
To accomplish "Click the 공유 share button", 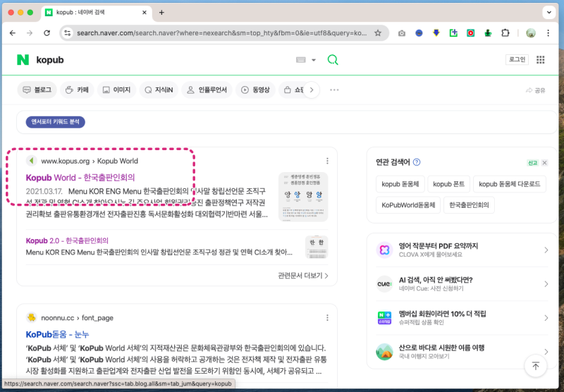I will (x=535, y=90).
